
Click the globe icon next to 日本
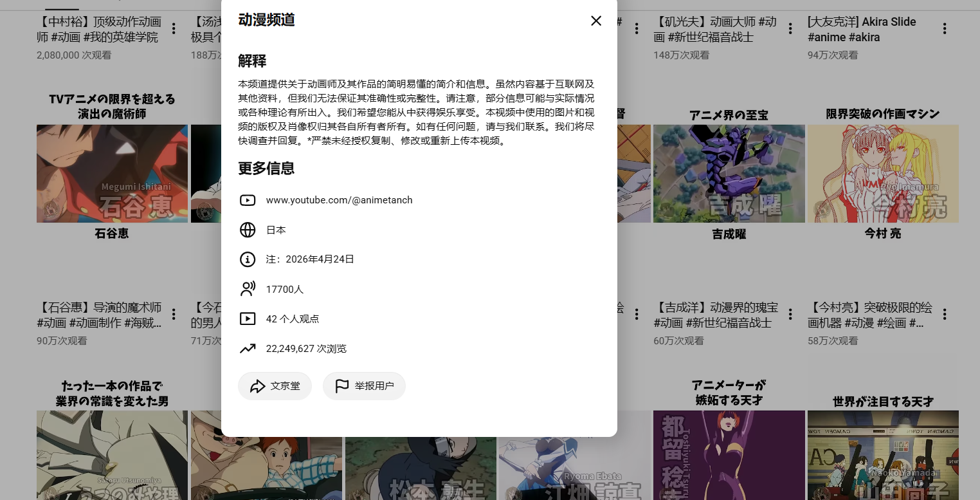pyautogui.click(x=248, y=230)
